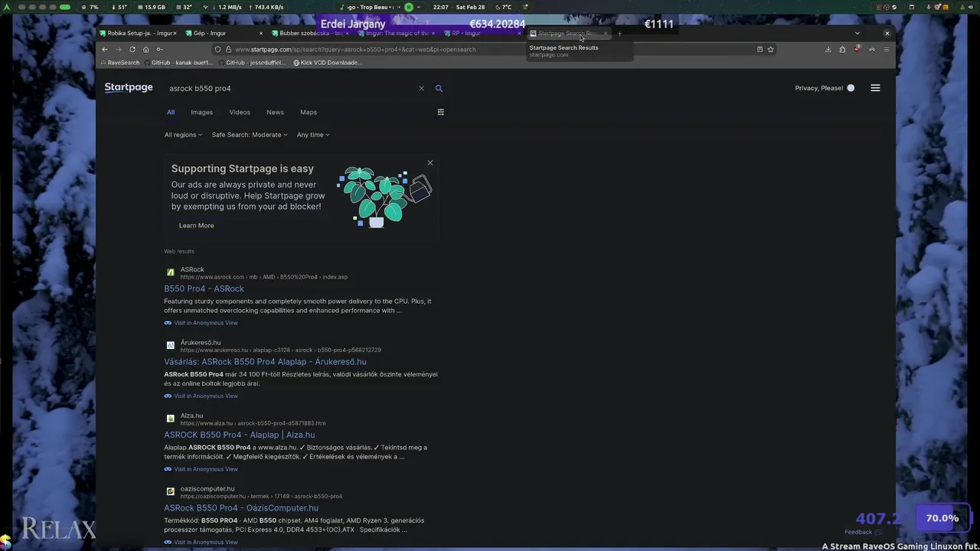Viewport: 980px width, 551px height.
Task: Visit Alza.hu result in Anonymous View
Action: coord(201,469)
